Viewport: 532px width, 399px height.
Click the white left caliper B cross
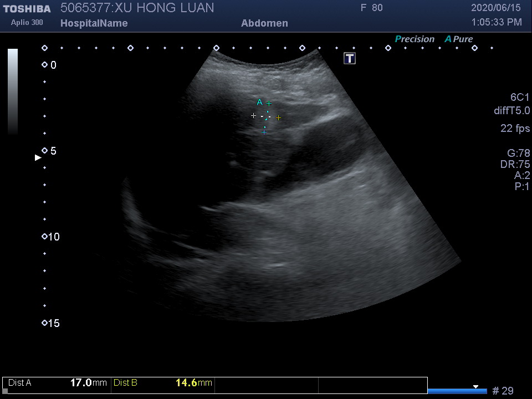254,116
